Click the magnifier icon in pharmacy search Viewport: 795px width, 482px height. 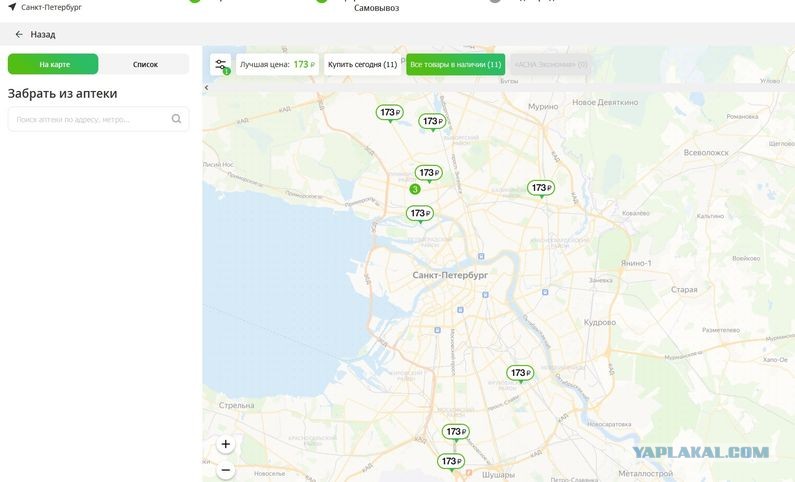(176, 119)
